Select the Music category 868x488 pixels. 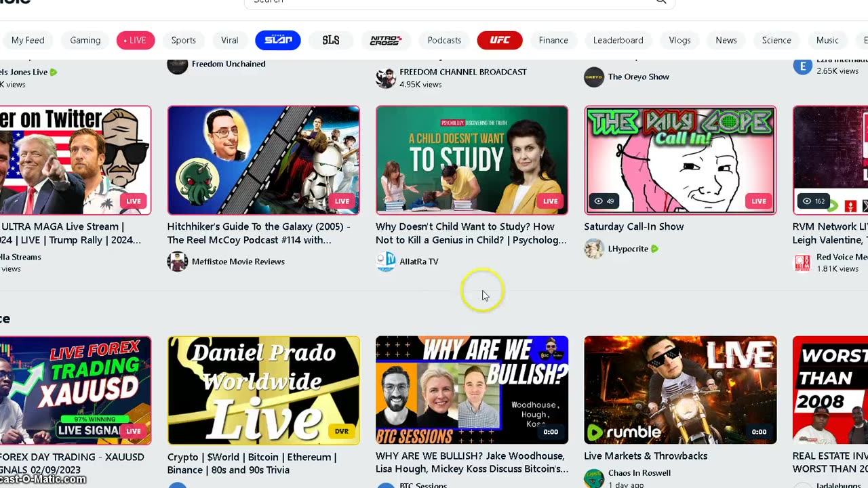click(827, 40)
